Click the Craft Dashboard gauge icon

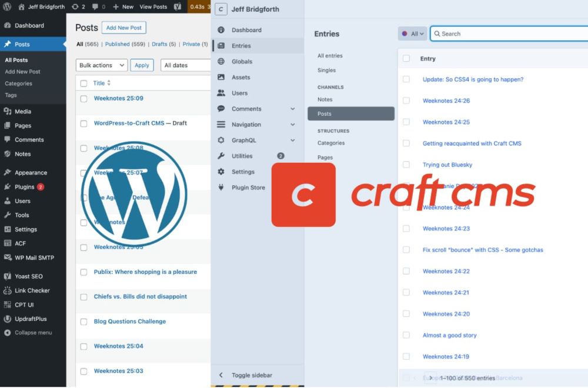click(x=221, y=30)
